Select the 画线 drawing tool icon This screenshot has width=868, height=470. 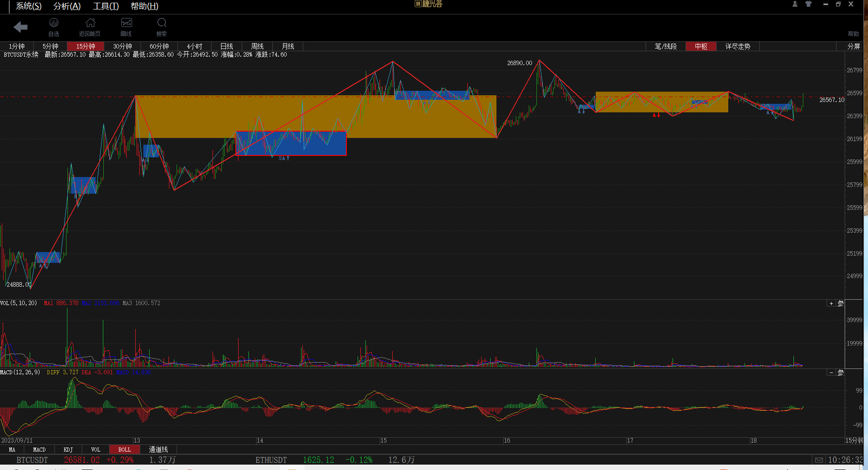point(126,27)
